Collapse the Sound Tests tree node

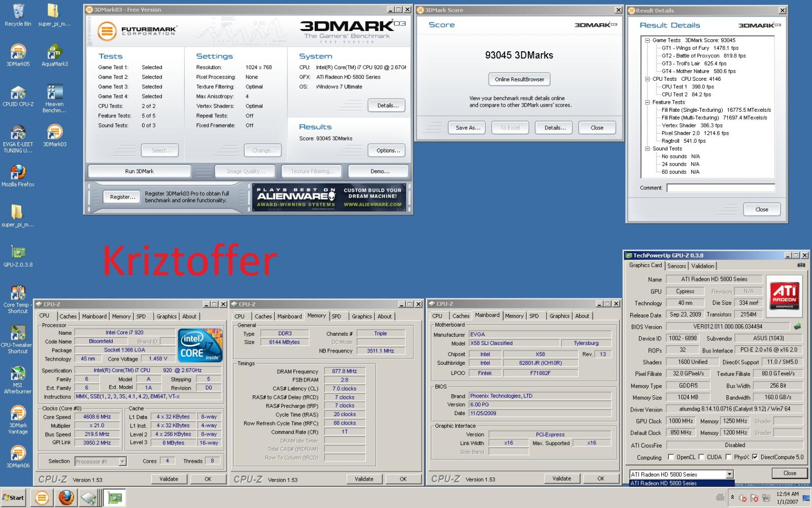click(x=648, y=149)
